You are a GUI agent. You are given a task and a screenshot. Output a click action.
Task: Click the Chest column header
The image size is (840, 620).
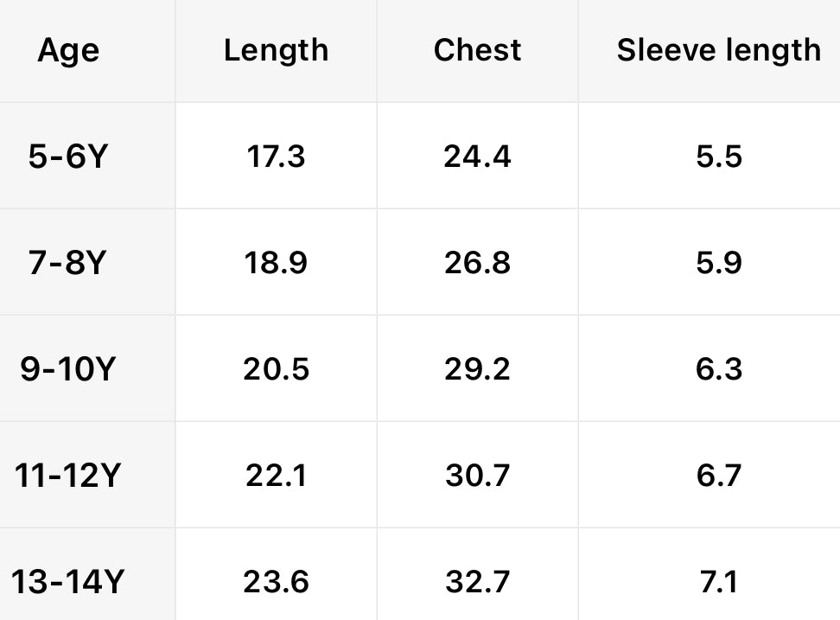click(477, 50)
